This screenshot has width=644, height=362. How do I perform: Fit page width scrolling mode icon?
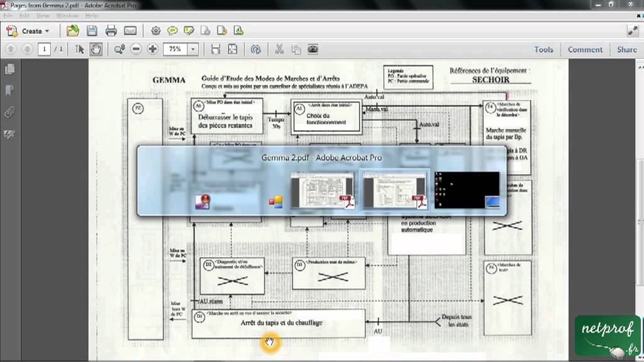[x=216, y=50]
